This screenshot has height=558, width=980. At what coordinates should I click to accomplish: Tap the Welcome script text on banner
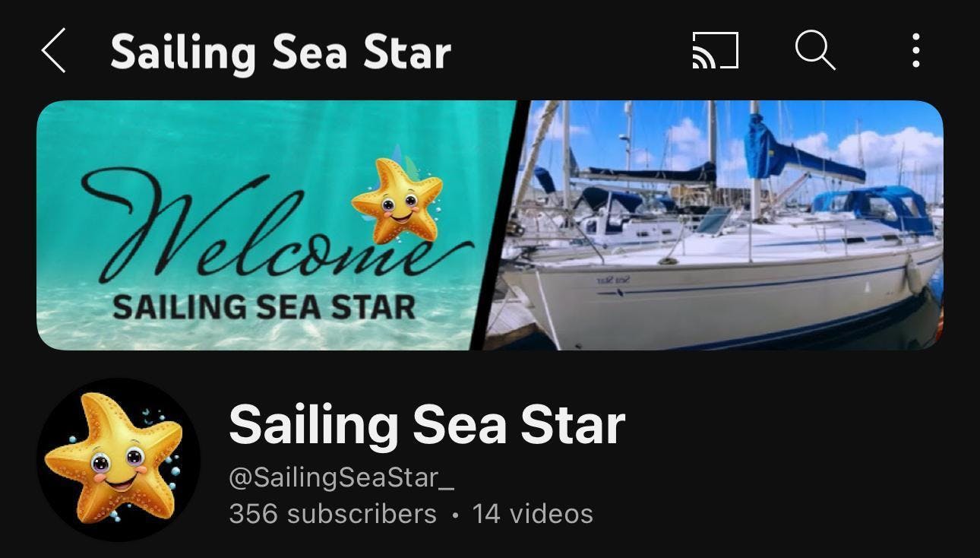pyautogui.click(x=273, y=224)
